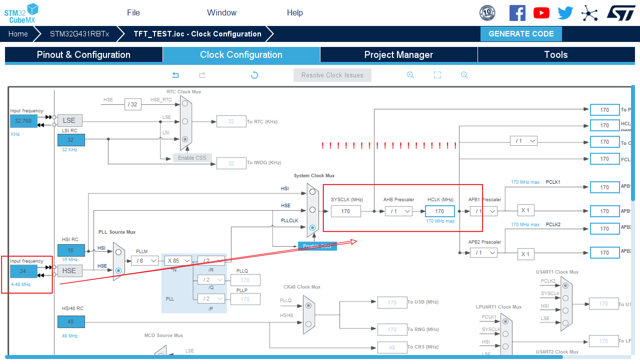
Task: Click the SYSCLK (MHz) 170 field
Action: click(346, 211)
